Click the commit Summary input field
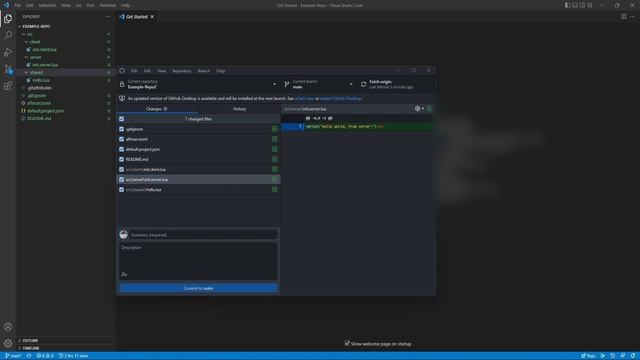This screenshot has width=640, height=360. 203,235
